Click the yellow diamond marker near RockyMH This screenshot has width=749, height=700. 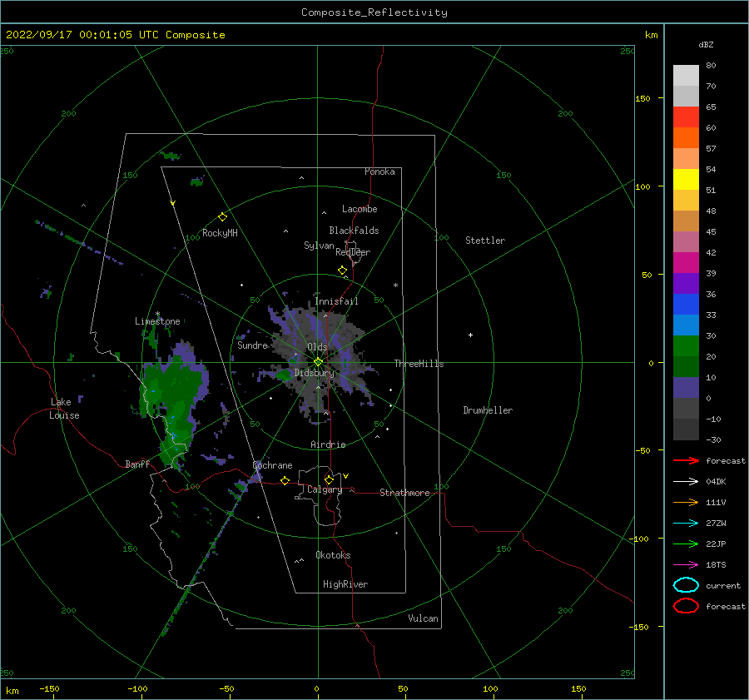tap(222, 217)
